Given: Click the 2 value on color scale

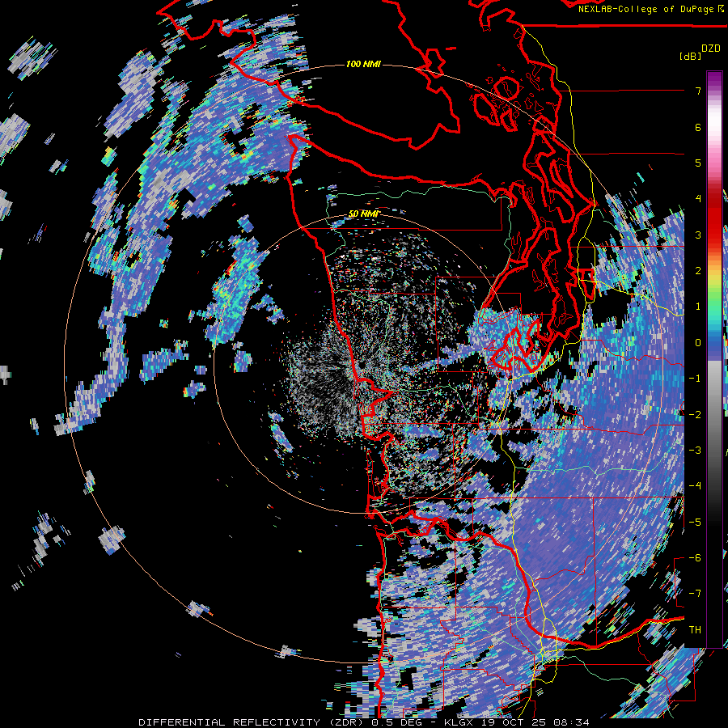Looking at the screenshot, I should tap(698, 271).
